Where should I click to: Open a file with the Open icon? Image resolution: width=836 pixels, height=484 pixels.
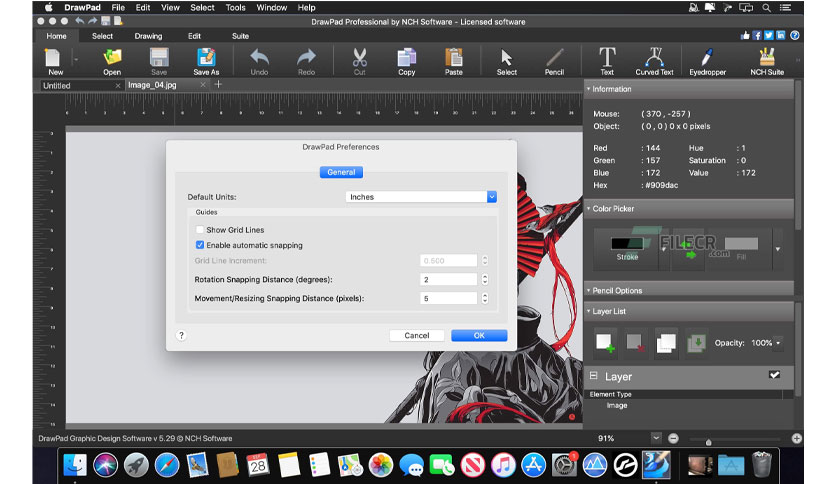click(112, 61)
